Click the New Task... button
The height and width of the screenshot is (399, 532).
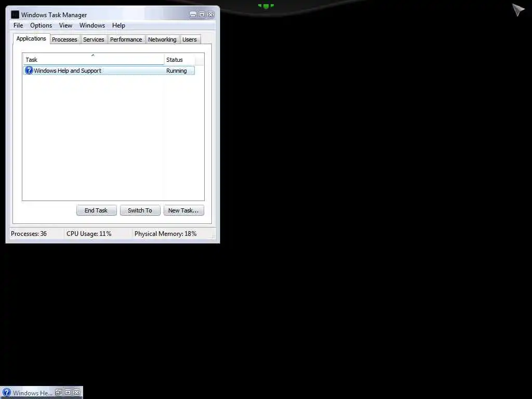183,210
